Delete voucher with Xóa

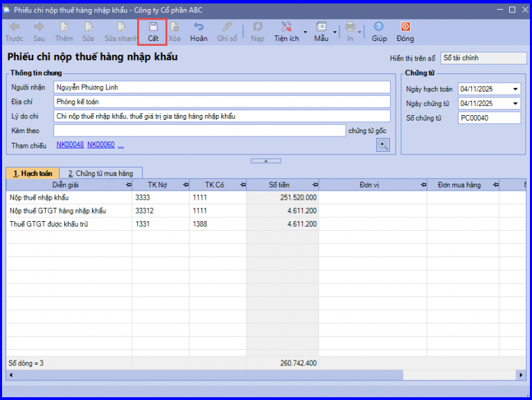coord(175,32)
